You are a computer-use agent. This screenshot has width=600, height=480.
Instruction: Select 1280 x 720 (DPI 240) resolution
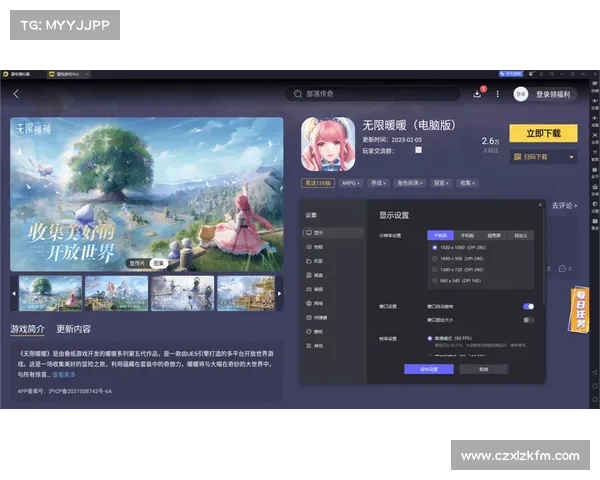(458, 270)
